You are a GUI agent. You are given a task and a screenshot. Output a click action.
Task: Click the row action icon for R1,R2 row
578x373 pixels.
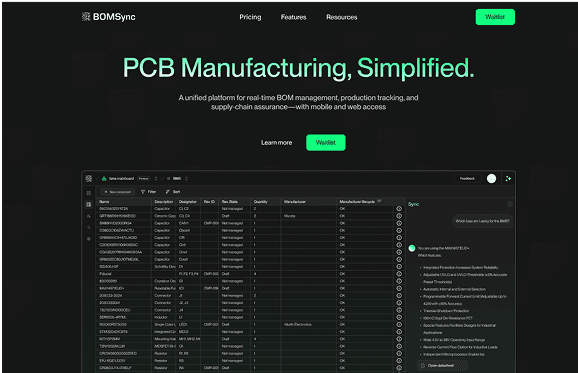click(x=399, y=353)
